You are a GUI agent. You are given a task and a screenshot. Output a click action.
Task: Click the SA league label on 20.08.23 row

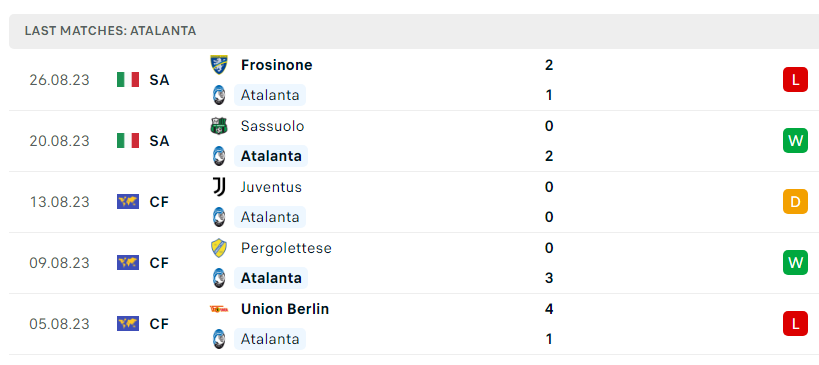pyautogui.click(x=159, y=141)
